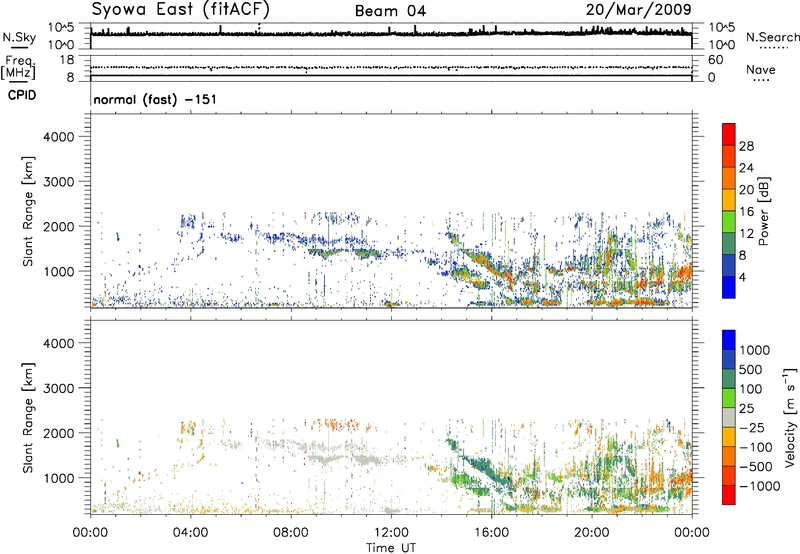Click the "60" Nave axis tick label
The image size is (800, 554).
[715, 60]
